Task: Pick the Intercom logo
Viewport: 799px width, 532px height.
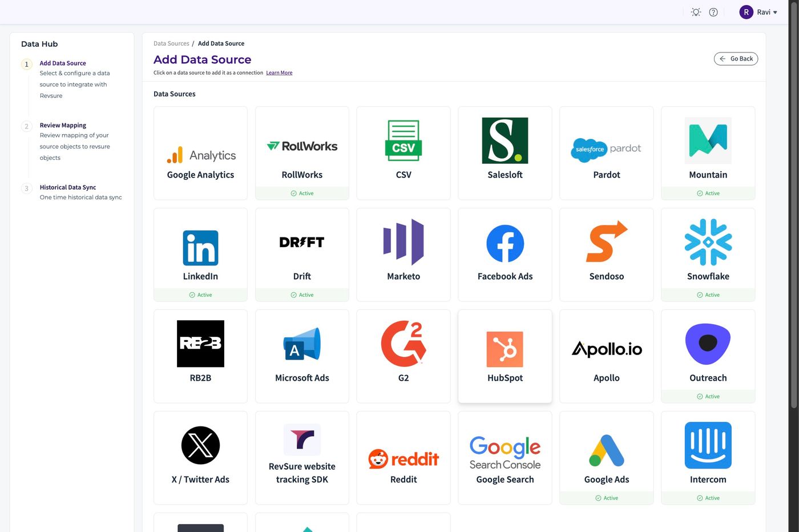Action: pos(708,445)
